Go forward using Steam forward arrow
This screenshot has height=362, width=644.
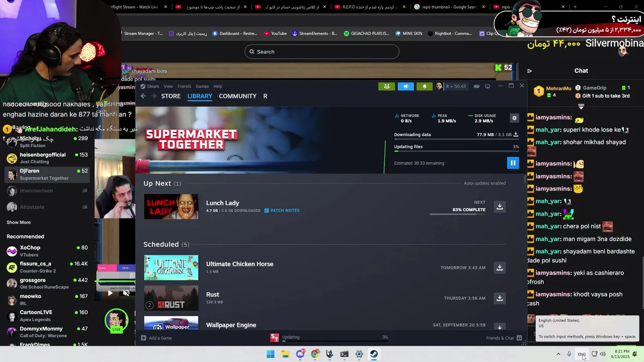click(153, 96)
